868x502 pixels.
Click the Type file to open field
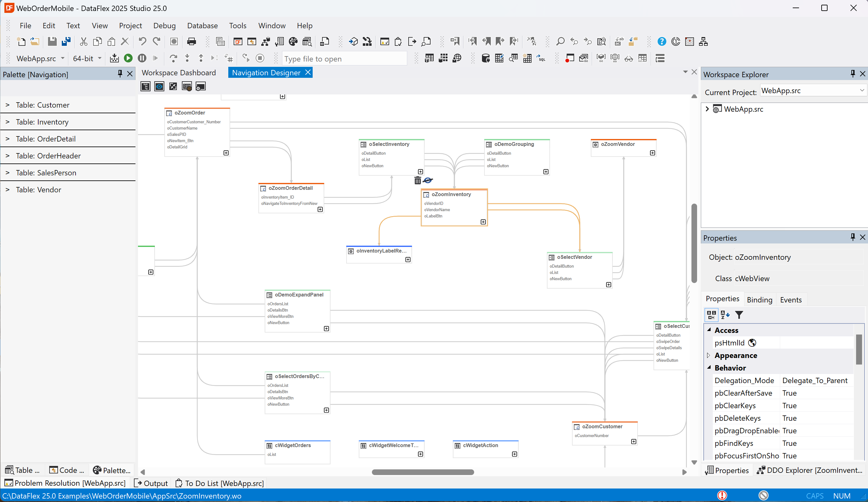pos(344,59)
